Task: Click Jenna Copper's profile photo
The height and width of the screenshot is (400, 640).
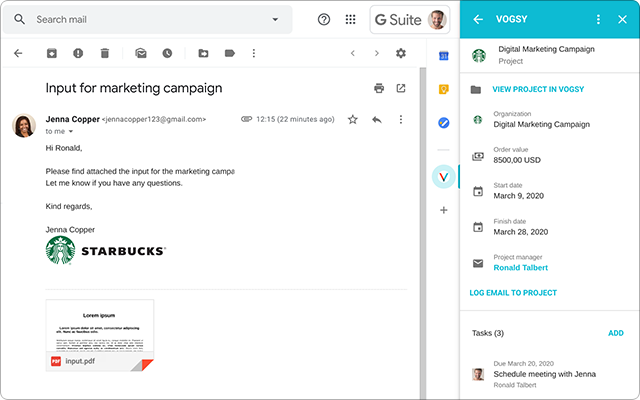Action: coord(24,125)
